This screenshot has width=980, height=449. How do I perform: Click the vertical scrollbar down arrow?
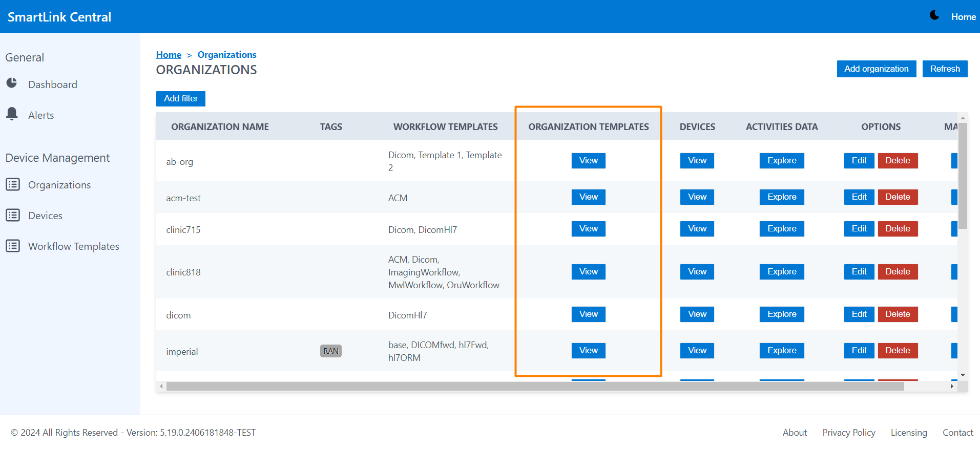click(x=963, y=375)
